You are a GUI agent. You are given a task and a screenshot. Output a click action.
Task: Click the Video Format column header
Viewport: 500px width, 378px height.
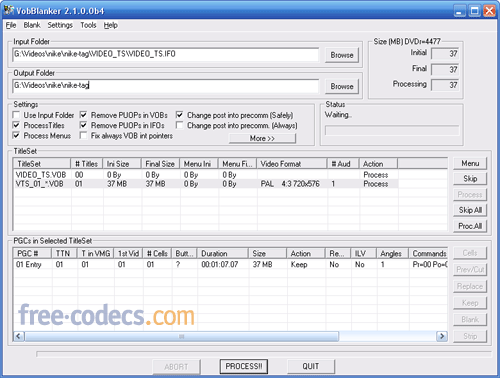click(292, 164)
